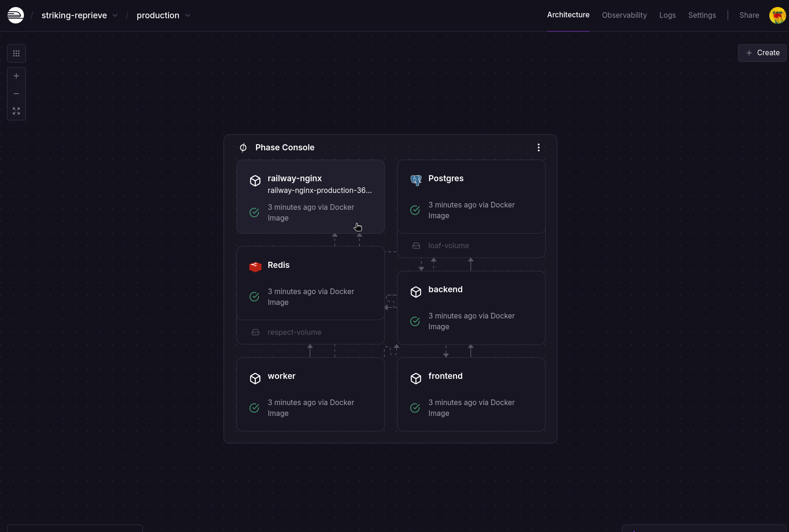The height and width of the screenshot is (532, 789).
Task: Open the loaf-volume attached to Postgres
Action: coord(448,246)
